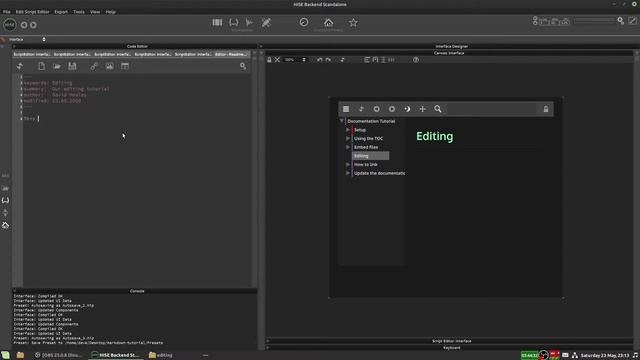Viewport: 640px width, 360px height.
Task: Insert a table using the table icon
Action: pyautogui.click(x=125, y=66)
